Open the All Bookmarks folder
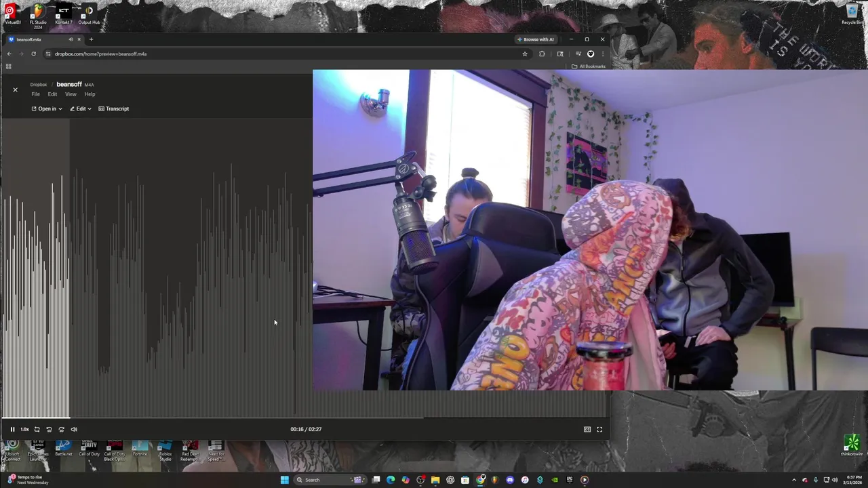The width and height of the screenshot is (868, 488). [589, 66]
